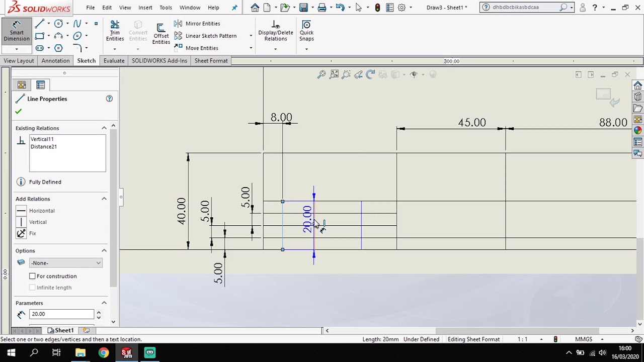The width and height of the screenshot is (644, 362).
Task: Open the PropertyManager tab icon
Action: click(40, 85)
